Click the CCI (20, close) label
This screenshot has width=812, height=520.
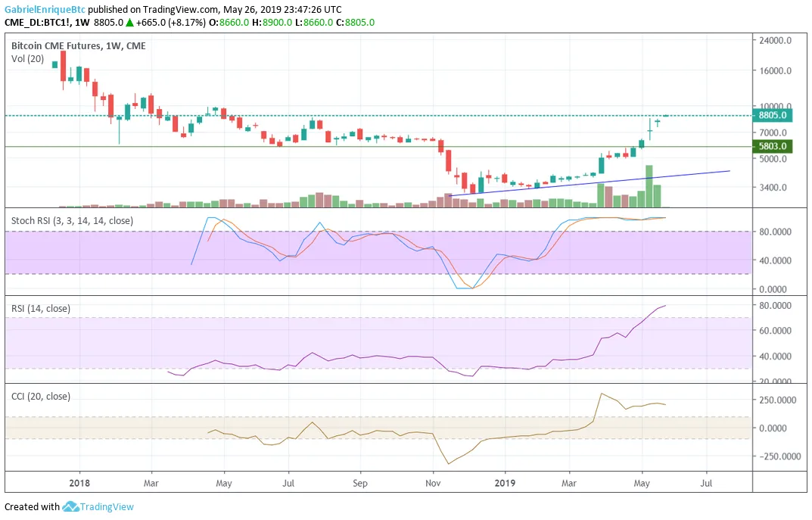[x=40, y=396]
